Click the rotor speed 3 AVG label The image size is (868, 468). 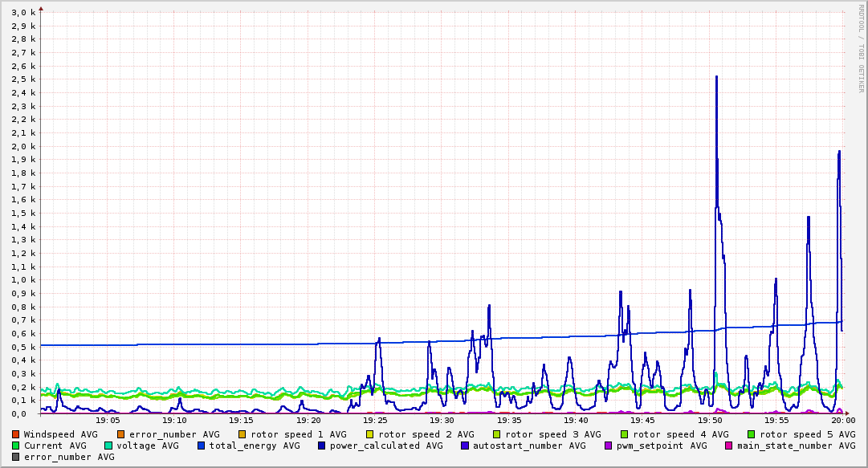click(553, 435)
